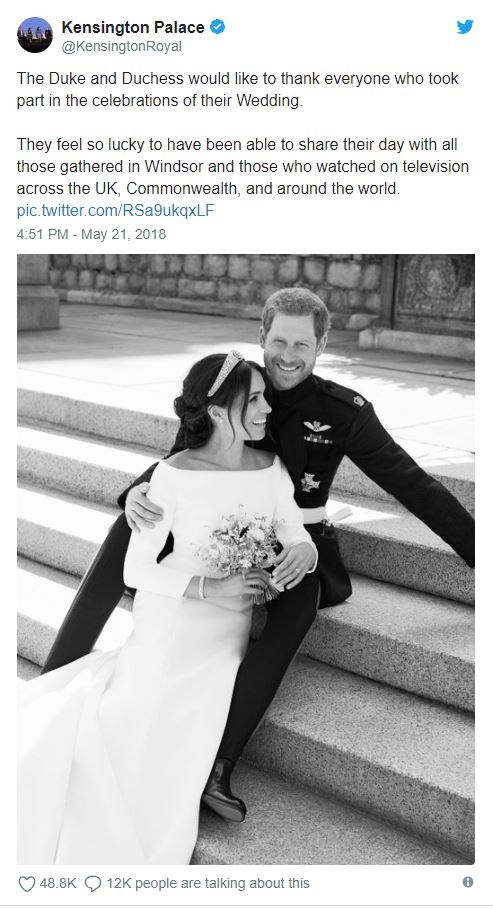Click the word "Windsor" in the tweet
The image size is (493, 909).
pos(173,166)
